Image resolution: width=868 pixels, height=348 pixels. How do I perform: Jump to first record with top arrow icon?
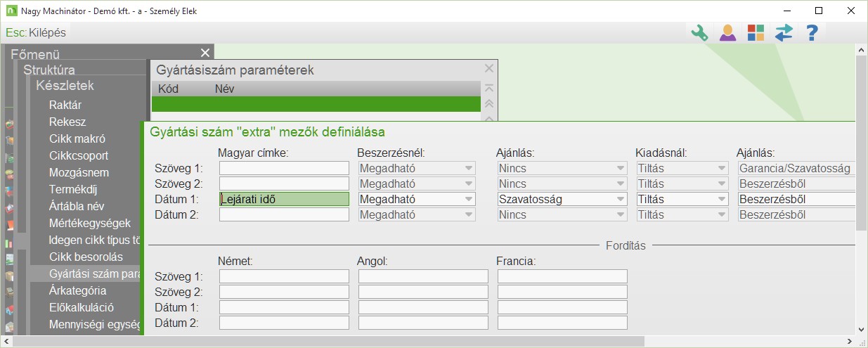coord(489,89)
